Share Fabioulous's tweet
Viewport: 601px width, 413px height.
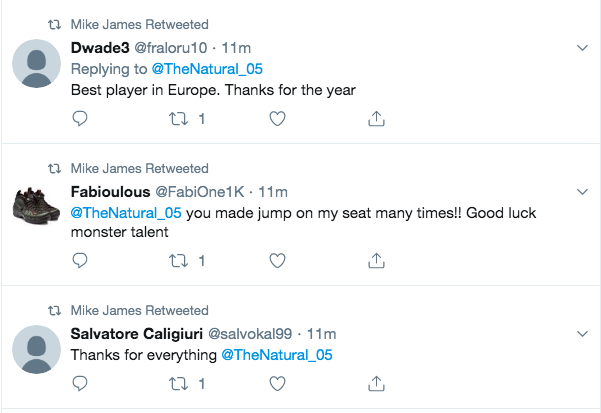tap(377, 261)
